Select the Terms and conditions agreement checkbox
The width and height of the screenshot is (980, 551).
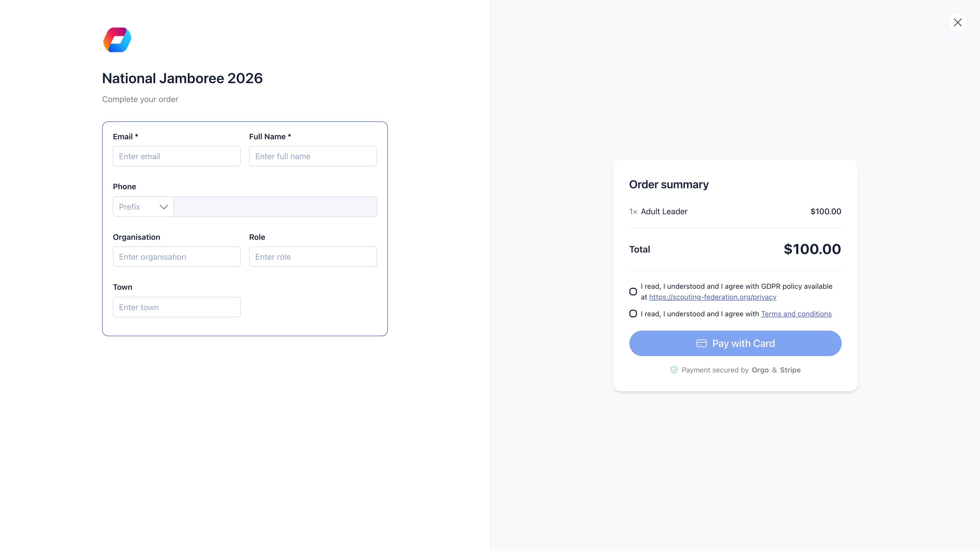[x=633, y=313]
